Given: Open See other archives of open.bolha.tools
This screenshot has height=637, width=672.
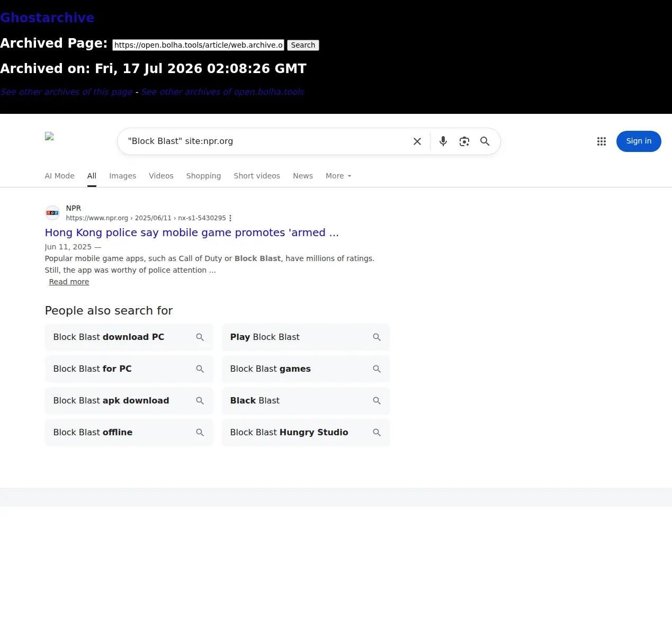Looking at the screenshot, I should pos(222,92).
